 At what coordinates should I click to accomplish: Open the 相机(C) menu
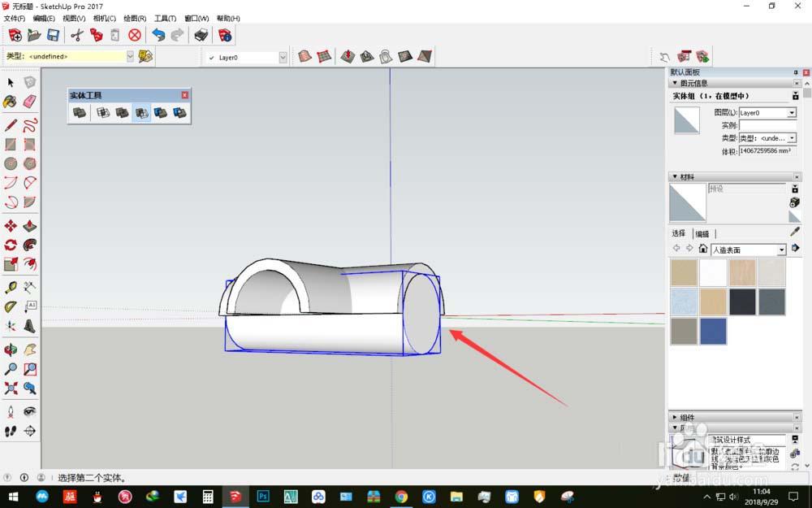click(x=104, y=18)
